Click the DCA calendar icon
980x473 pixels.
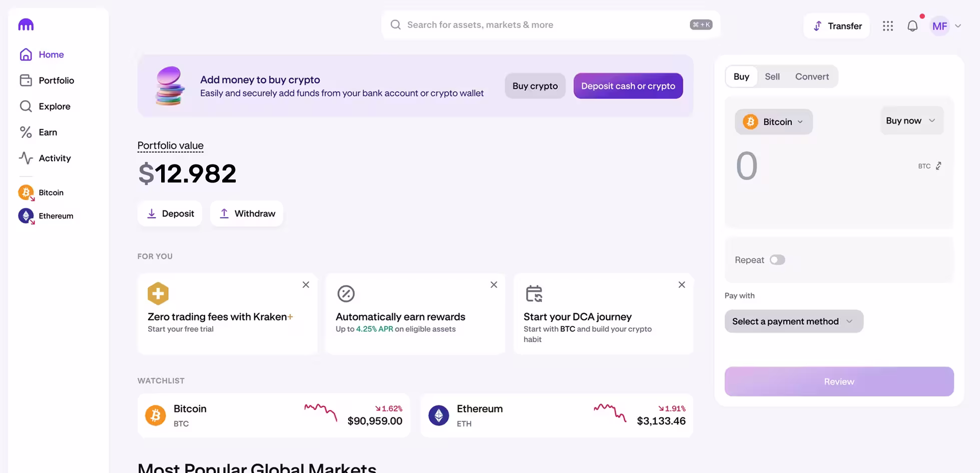[x=534, y=293]
